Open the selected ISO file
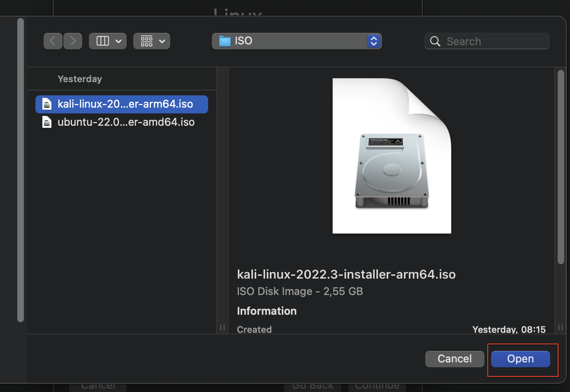 tap(521, 359)
